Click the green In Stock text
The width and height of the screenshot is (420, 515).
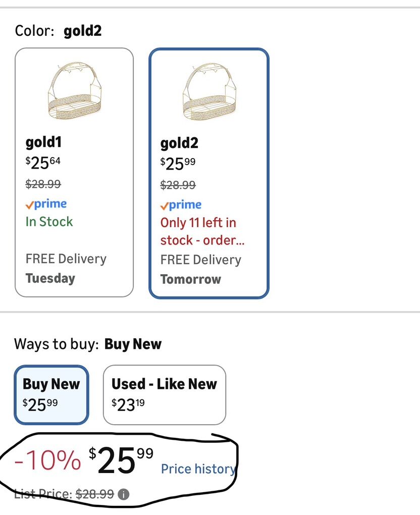49,222
